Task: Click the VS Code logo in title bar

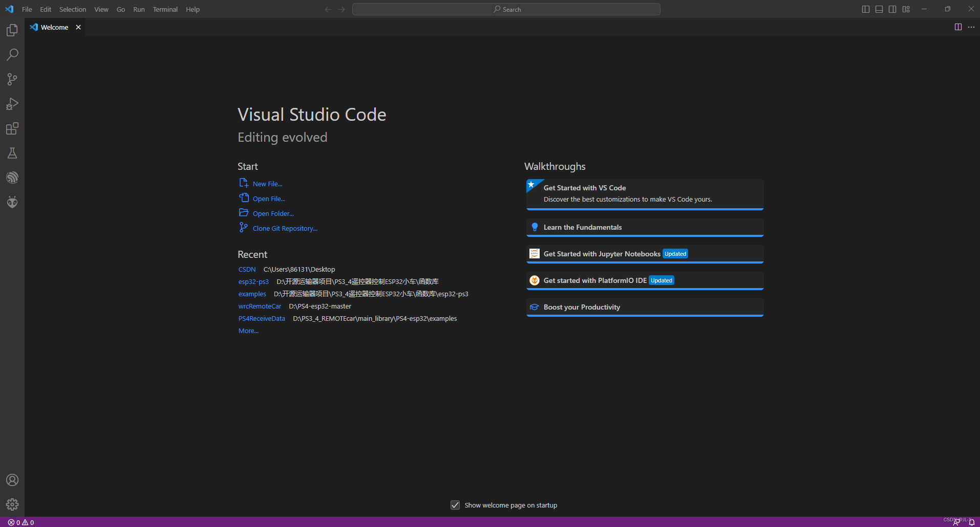Action: point(9,9)
